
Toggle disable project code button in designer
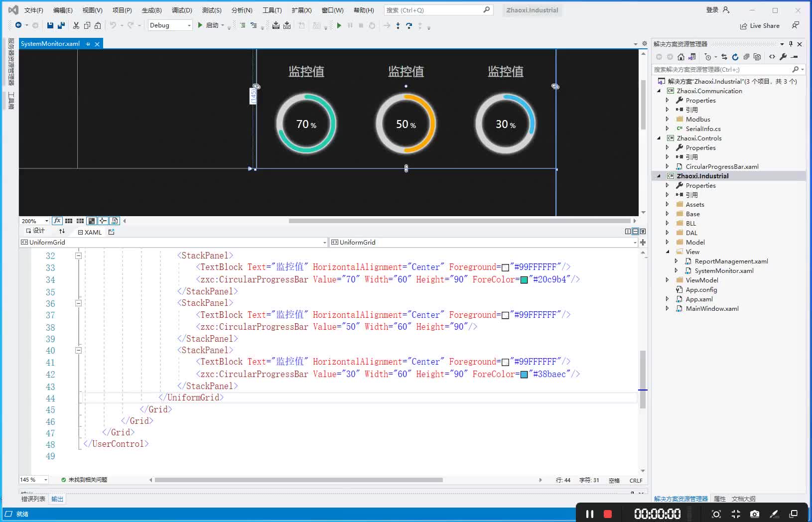click(x=115, y=221)
